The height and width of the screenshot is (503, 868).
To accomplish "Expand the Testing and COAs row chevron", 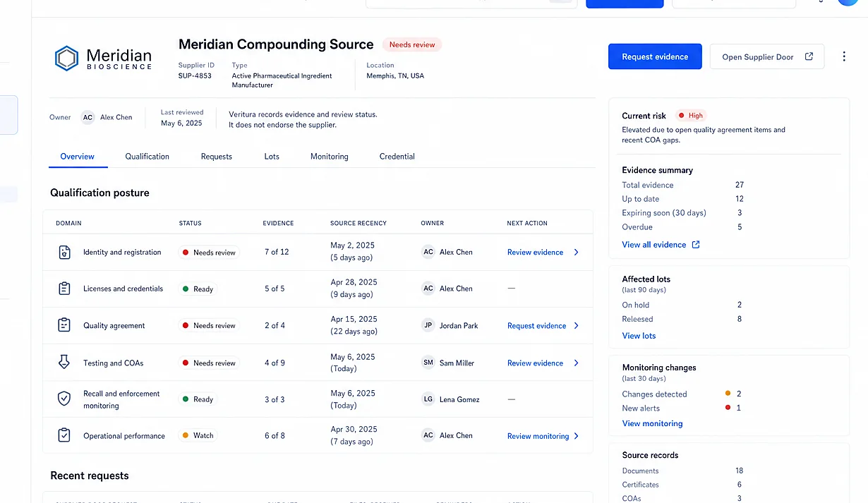I will coord(576,363).
